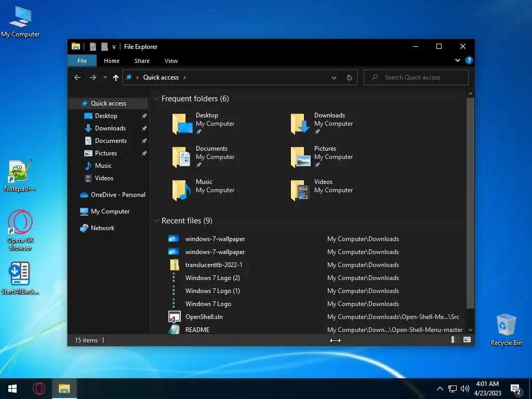Click the volume speaker tray icon
The height and width of the screenshot is (399, 532).
click(465, 389)
